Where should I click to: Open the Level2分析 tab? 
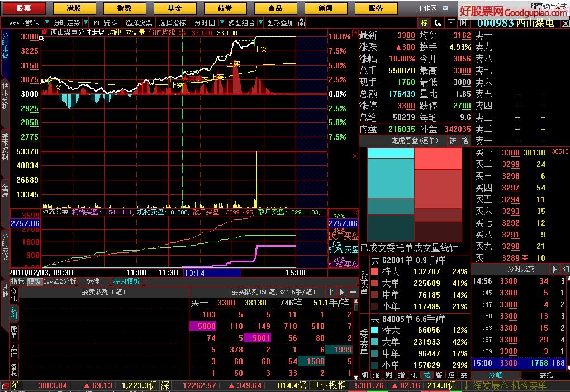[x=60, y=281]
